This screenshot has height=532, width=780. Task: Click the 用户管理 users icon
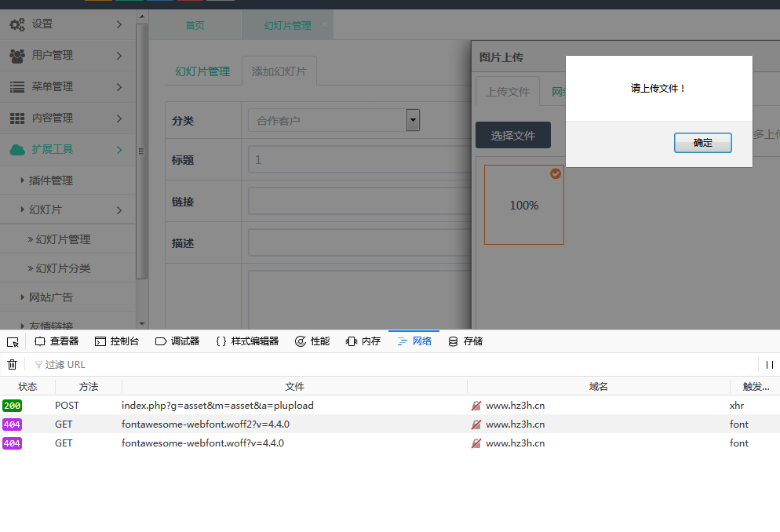tap(16, 56)
